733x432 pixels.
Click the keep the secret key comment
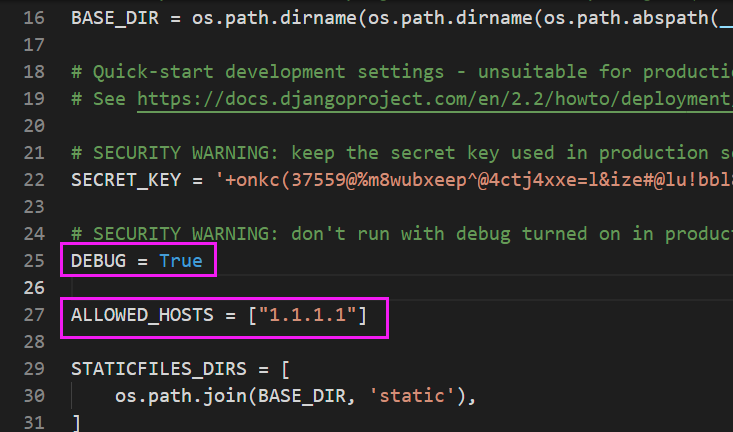[402, 153]
